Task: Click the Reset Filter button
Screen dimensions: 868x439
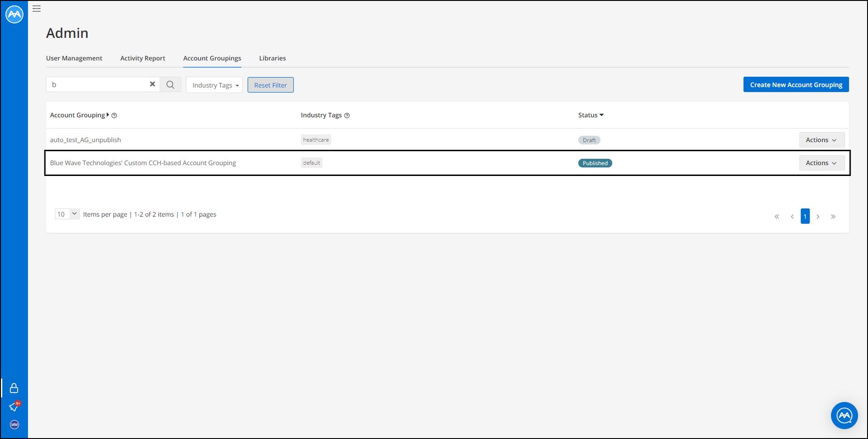Action: (270, 85)
